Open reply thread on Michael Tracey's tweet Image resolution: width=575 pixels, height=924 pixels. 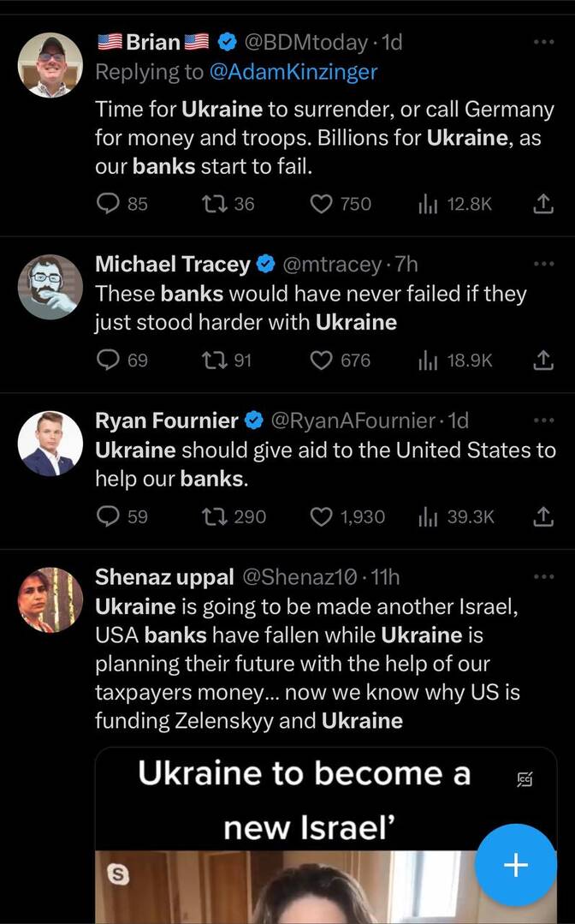coord(109,361)
